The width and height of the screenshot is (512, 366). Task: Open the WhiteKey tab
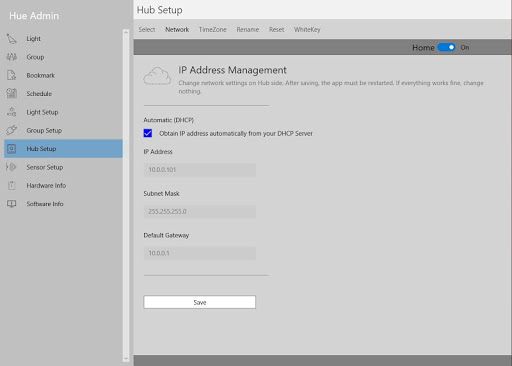click(307, 29)
